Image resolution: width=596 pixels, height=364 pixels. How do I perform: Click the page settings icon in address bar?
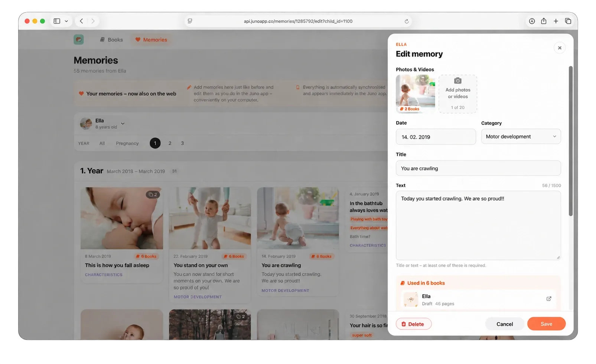click(x=190, y=21)
